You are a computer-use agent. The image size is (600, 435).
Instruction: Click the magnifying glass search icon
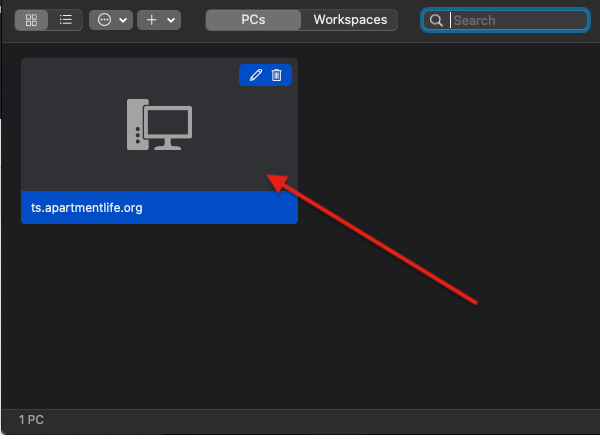click(436, 20)
